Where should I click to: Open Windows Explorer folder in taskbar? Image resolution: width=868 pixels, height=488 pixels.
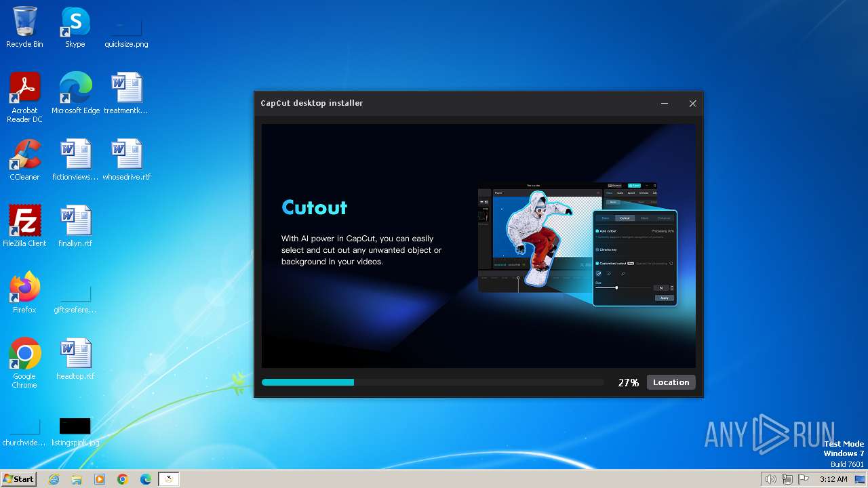77,479
